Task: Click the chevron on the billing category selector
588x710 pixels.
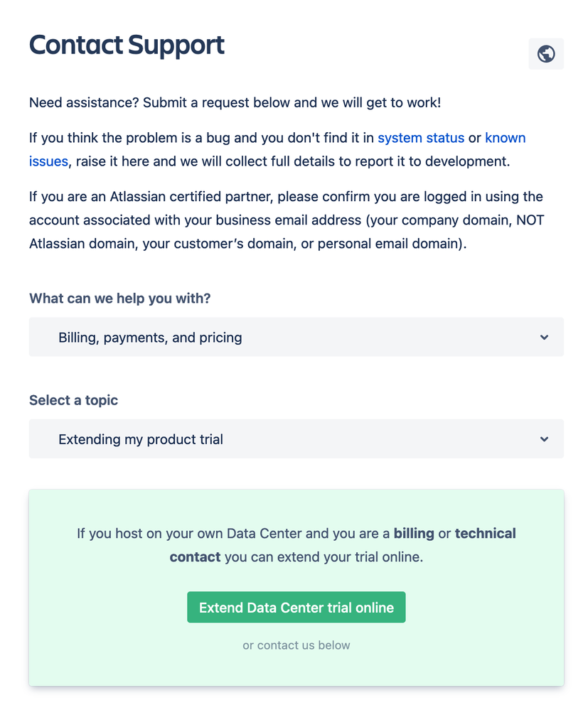Action: [x=544, y=337]
